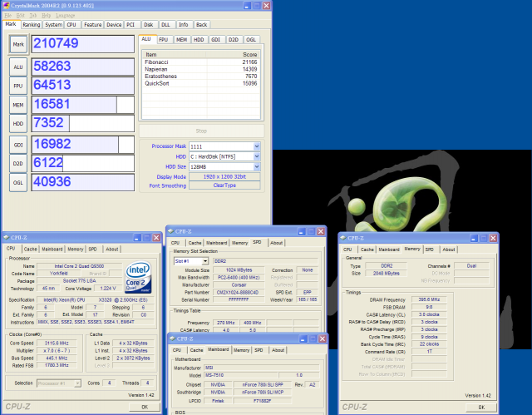
Task: Switch to the PCI tab
Action: (x=131, y=25)
